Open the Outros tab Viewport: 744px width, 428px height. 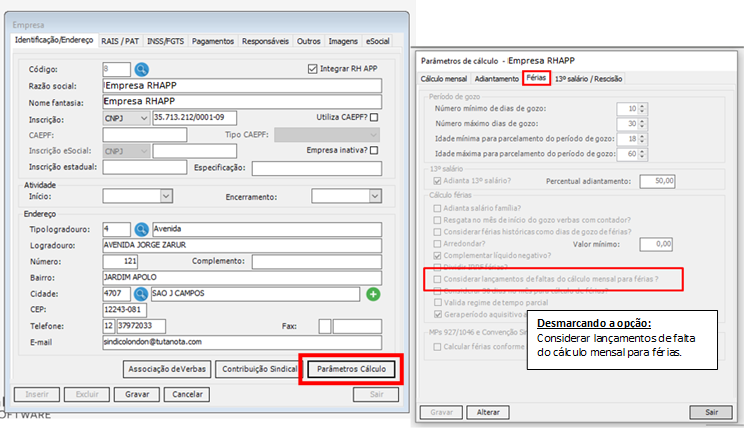308,41
